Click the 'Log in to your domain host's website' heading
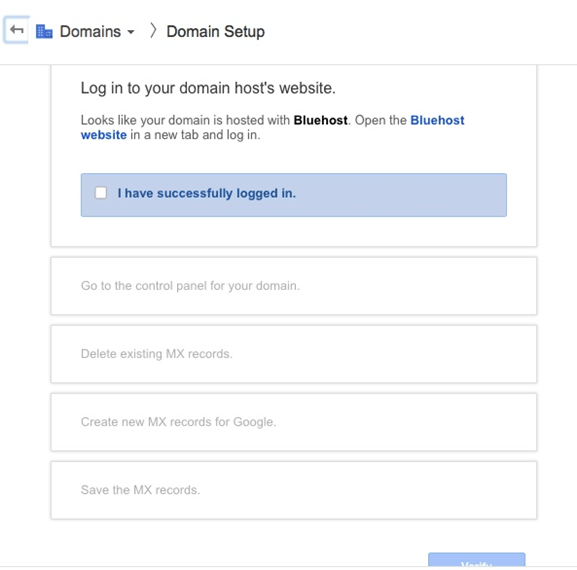 point(208,88)
